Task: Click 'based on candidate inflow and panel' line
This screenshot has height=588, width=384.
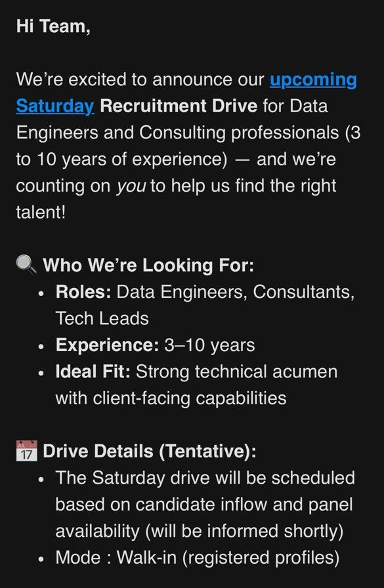Action: click(204, 505)
